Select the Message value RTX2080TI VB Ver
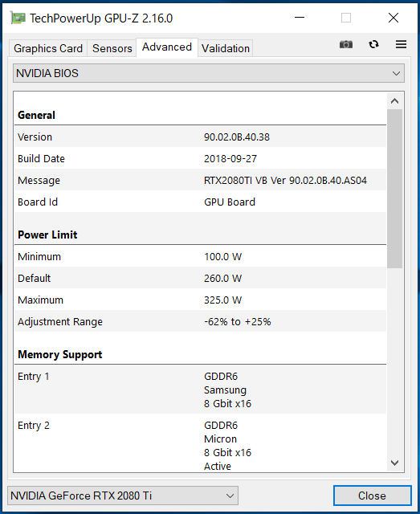This screenshot has height=514, width=420. point(285,180)
